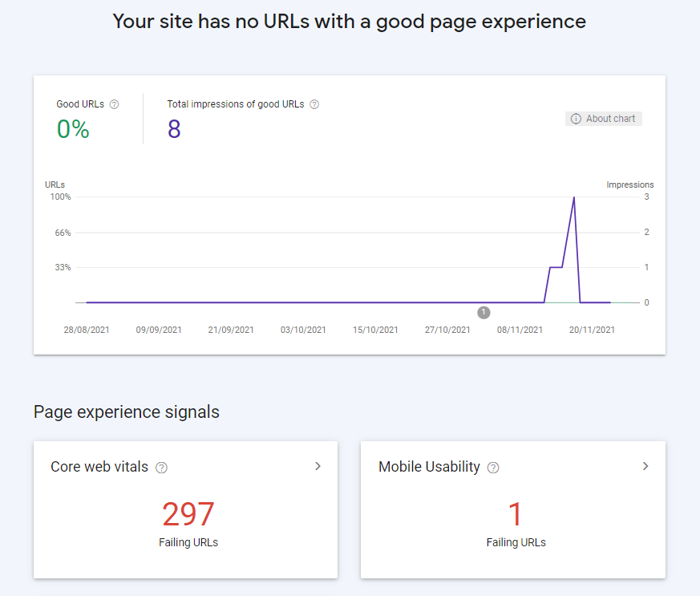Select the Good URLs 0% metric
This screenshot has width=700, height=596.
(x=73, y=129)
